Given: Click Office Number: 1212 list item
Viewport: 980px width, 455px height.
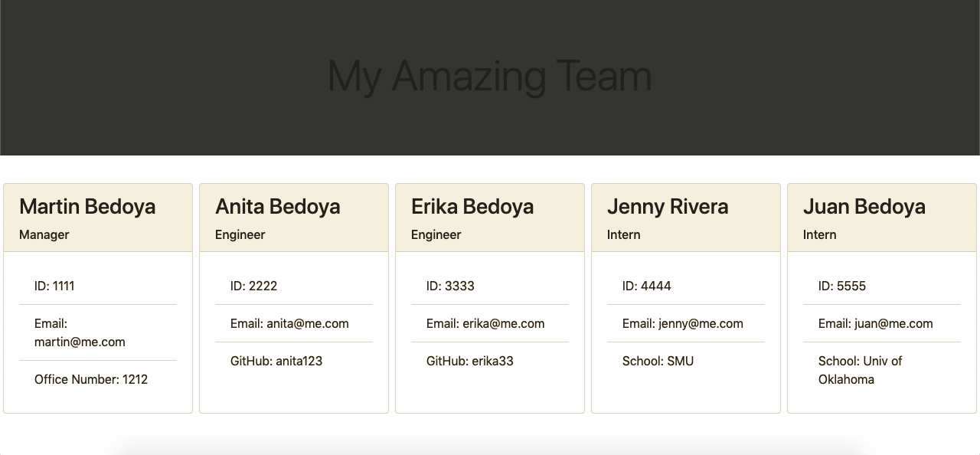Looking at the screenshot, I should click(98, 379).
